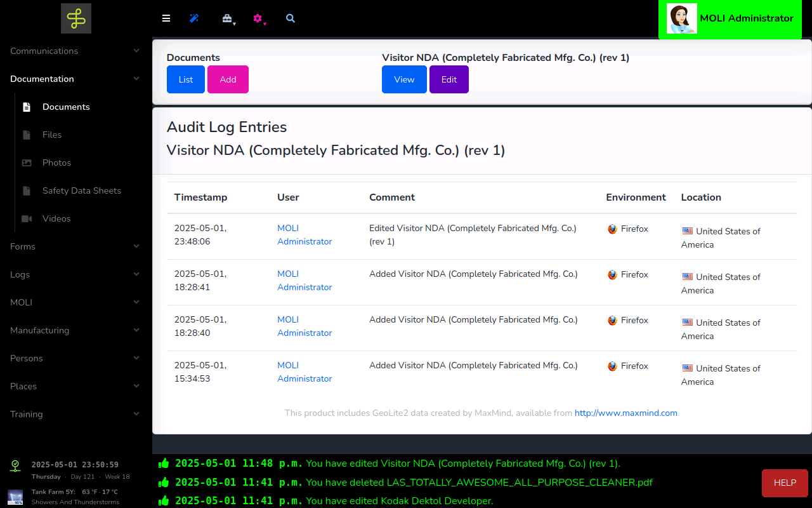Click the blue List button
812x508 pixels.
pos(186,79)
